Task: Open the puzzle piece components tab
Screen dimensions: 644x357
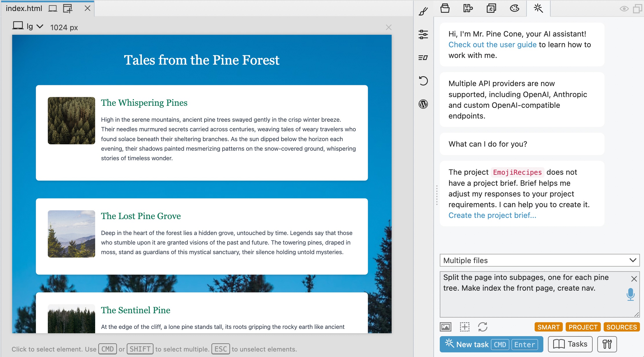Action: pyautogui.click(x=468, y=8)
